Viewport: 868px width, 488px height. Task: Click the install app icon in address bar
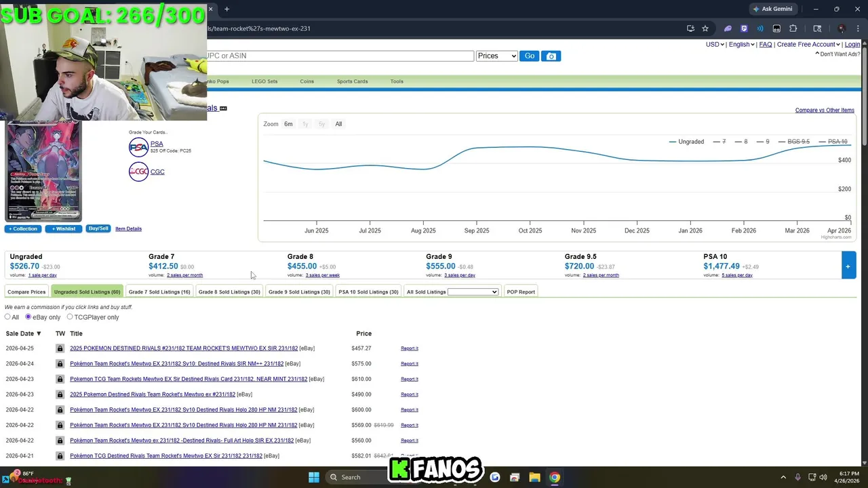click(690, 28)
